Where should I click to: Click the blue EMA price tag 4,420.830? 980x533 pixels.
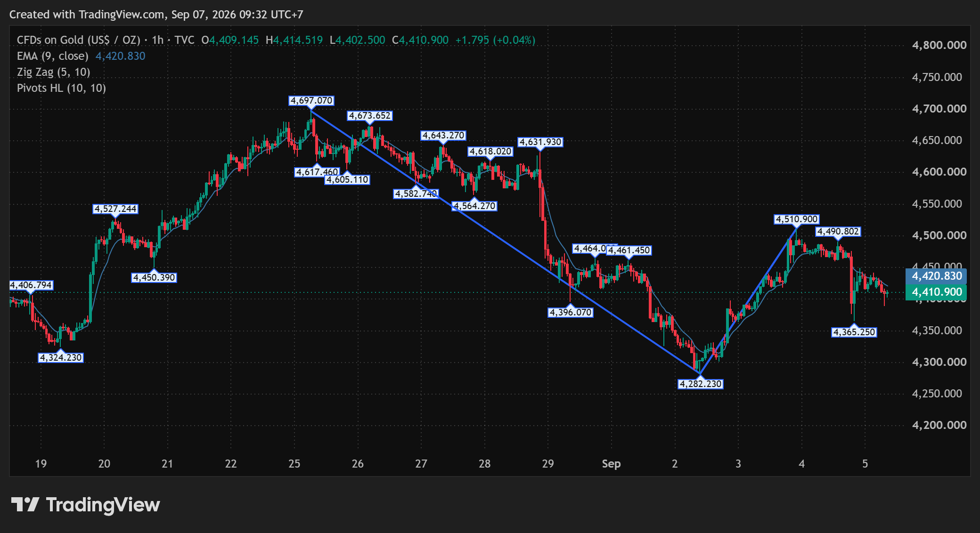936,276
